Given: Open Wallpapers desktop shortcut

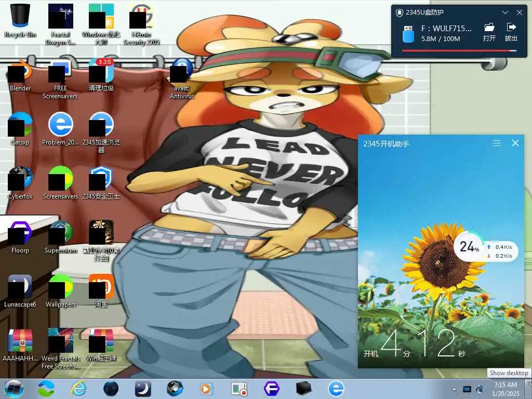Looking at the screenshot, I should pyautogui.click(x=60, y=291).
